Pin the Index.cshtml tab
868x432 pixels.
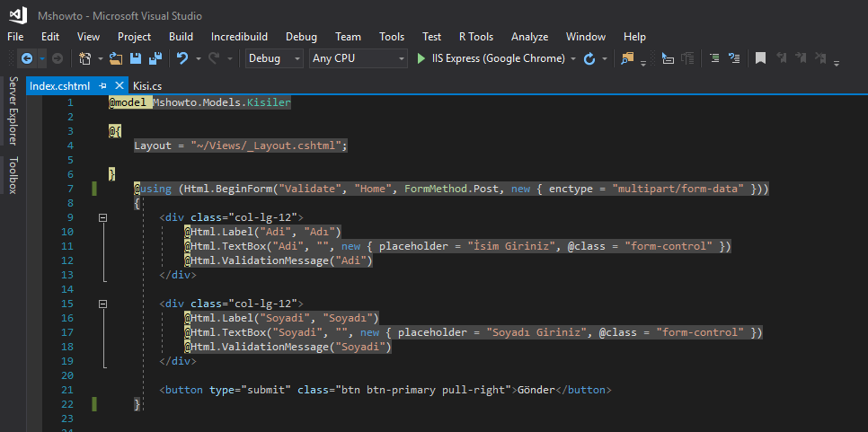click(x=102, y=85)
